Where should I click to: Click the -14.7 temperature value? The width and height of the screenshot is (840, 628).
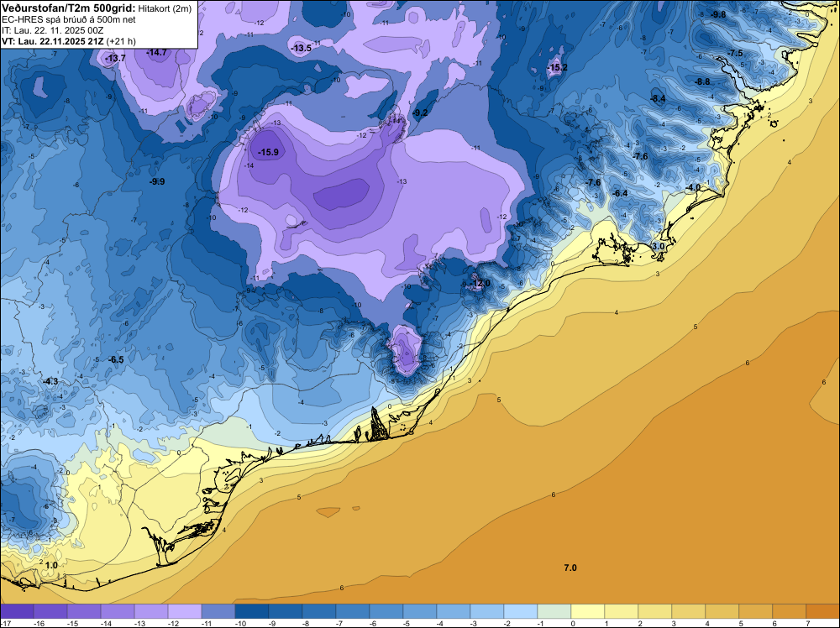tap(157, 52)
